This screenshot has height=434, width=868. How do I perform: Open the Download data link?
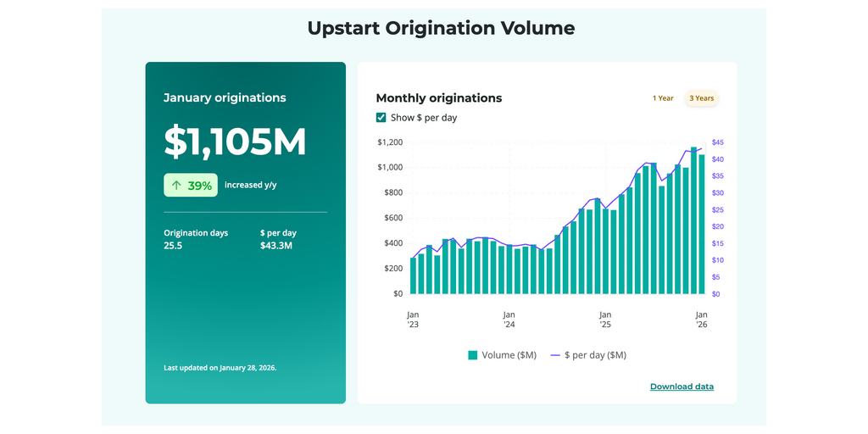pyautogui.click(x=682, y=387)
